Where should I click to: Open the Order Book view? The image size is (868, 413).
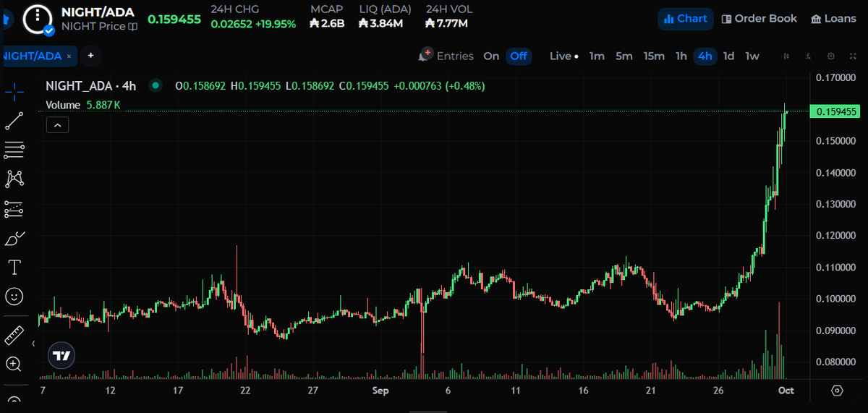click(x=759, y=19)
